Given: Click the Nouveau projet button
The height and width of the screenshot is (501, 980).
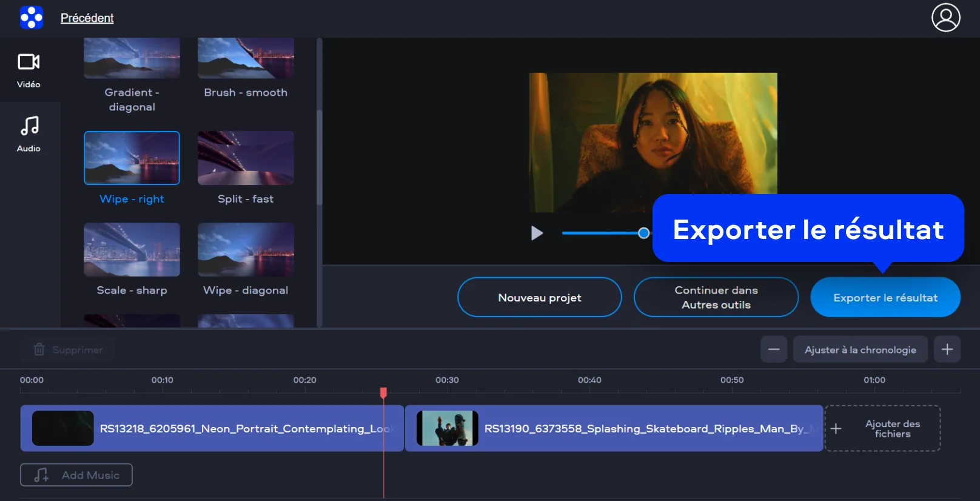Looking at the screenshot, I should [x=539, y=297].
